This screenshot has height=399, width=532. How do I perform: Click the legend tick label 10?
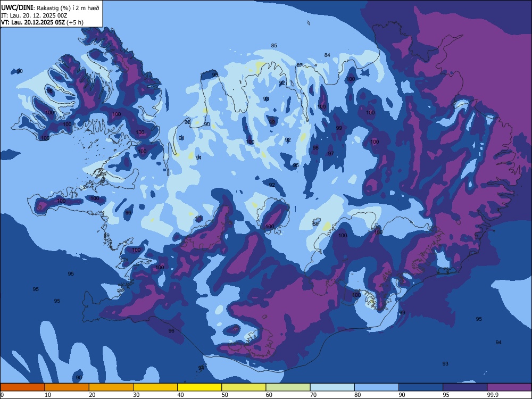tap(48, 395)
